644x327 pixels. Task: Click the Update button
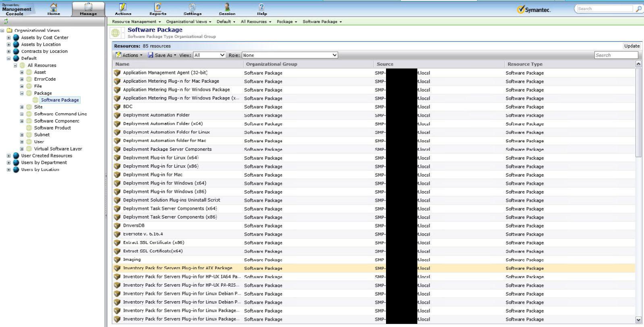(631, 46)
